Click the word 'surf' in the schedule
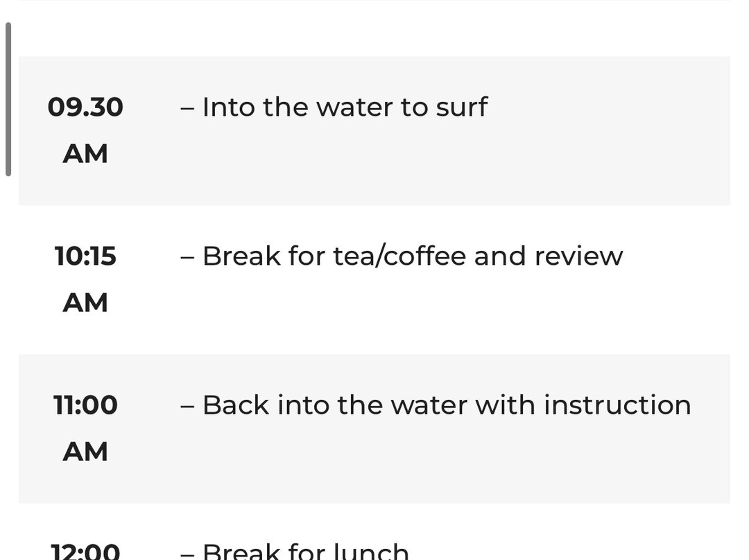 pos(461,107)
